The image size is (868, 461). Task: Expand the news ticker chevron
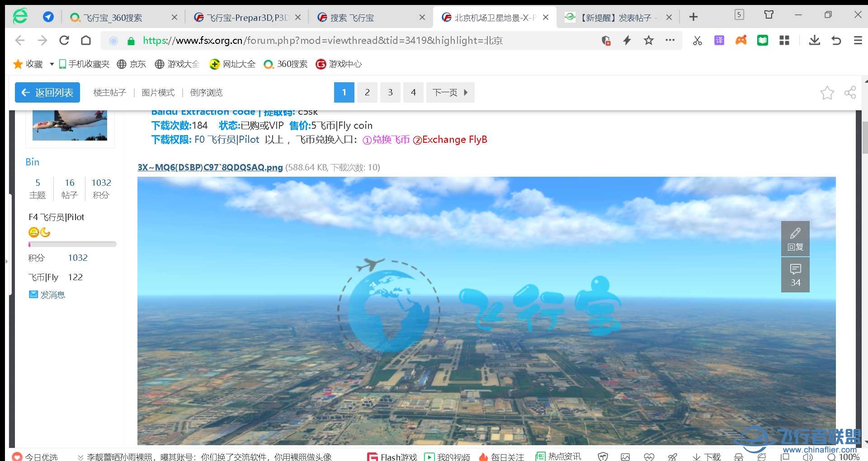pos(80,457)
